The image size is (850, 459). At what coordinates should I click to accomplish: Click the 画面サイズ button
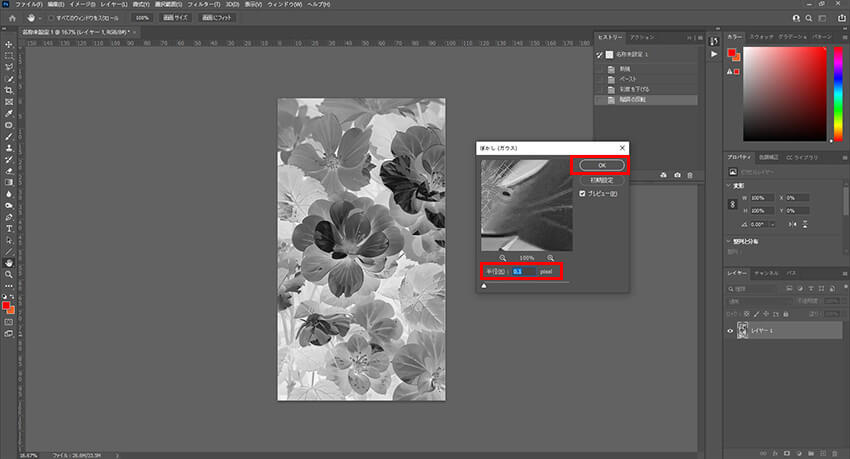[175, 18]
